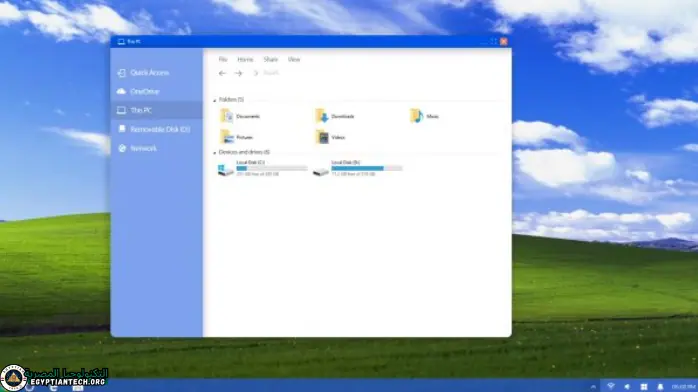The image size is (698, 392).
Task: Collapse the Folders group
Action: click(215, 100)
